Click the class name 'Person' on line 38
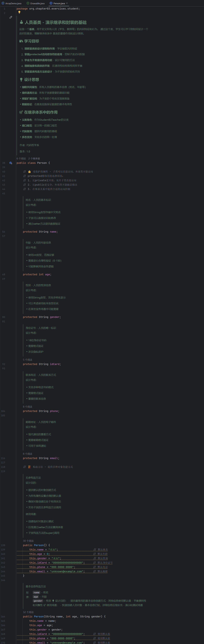Screen dimensions: 204x644 coord(42,163)
